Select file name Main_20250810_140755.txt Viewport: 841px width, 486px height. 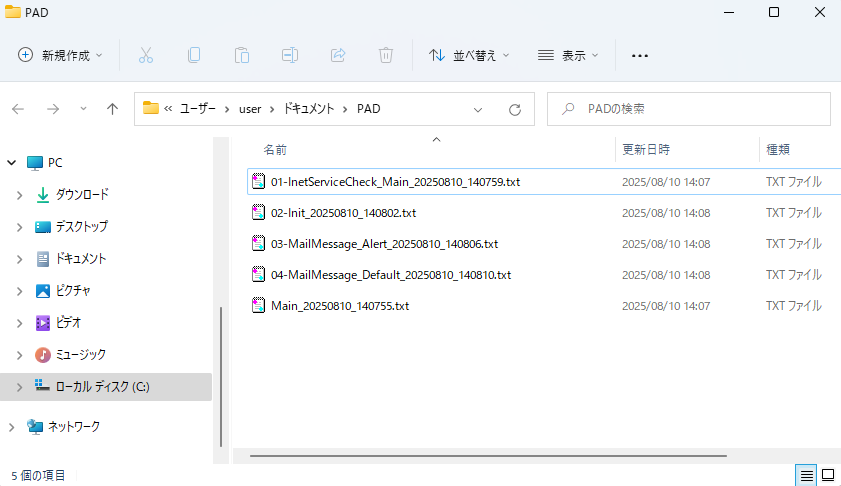tap(340, 306)
